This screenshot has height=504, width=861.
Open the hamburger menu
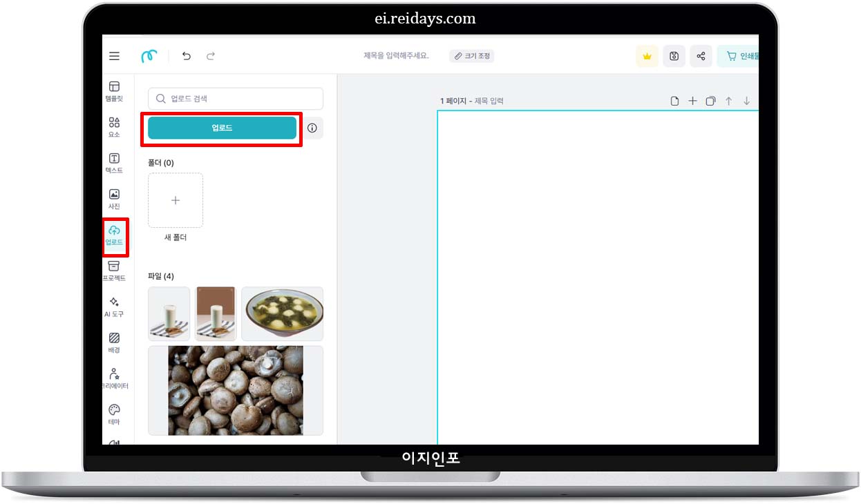[114, 56]
